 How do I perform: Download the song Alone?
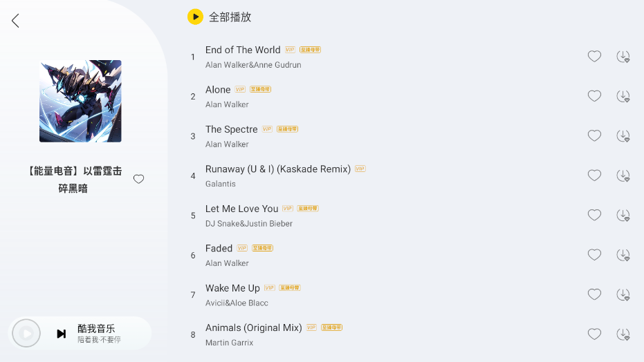(x=623, y=96)
